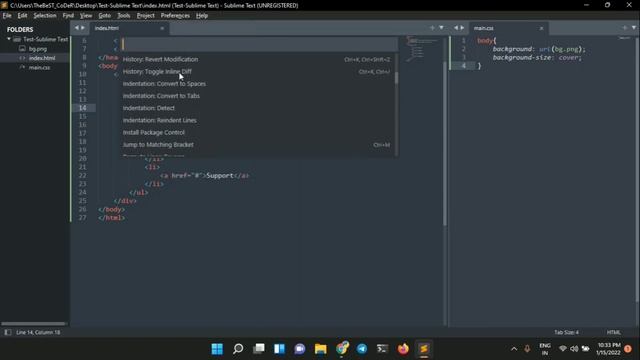
Task: Open volume control in system tray
Action: tap(574, 349)
